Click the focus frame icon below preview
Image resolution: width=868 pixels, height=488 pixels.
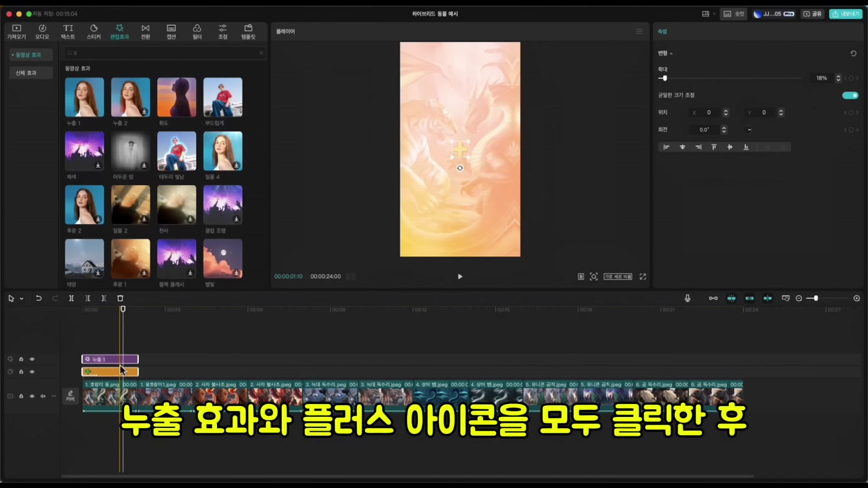594,276
